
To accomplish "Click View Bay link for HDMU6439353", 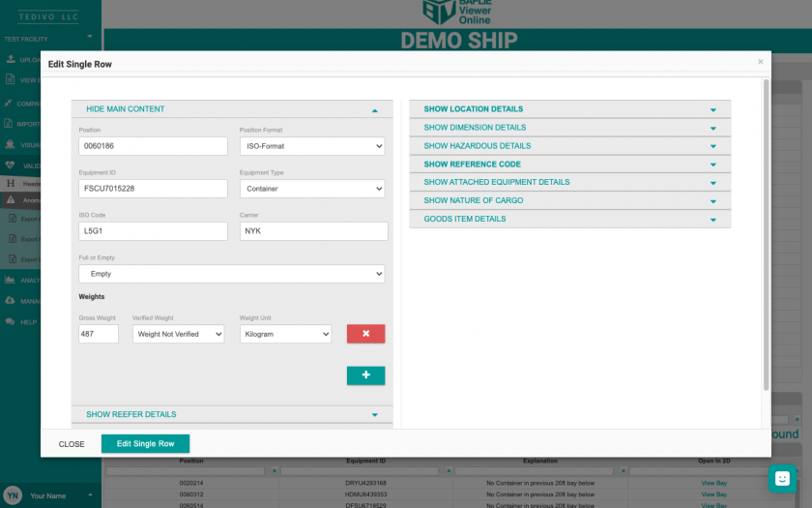I will 714,494.
